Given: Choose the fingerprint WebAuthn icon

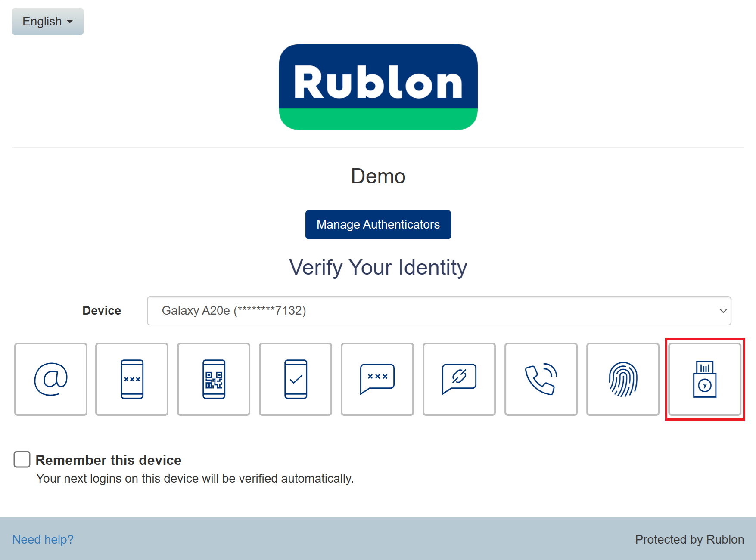Looking at the screenshot, I should coord(623,379).
